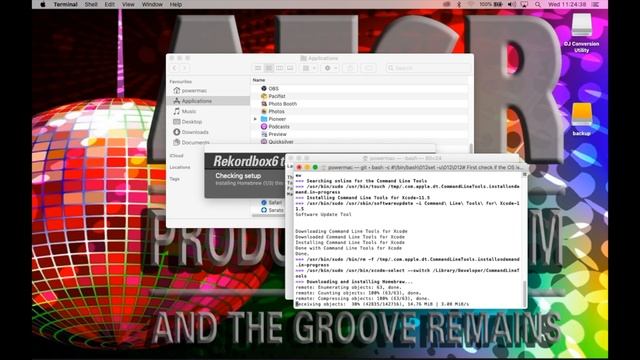Image resolution: width=640 pixels, height=360 pixels.
Task: Open the Apple menu
Action: [x=43, y=4]
